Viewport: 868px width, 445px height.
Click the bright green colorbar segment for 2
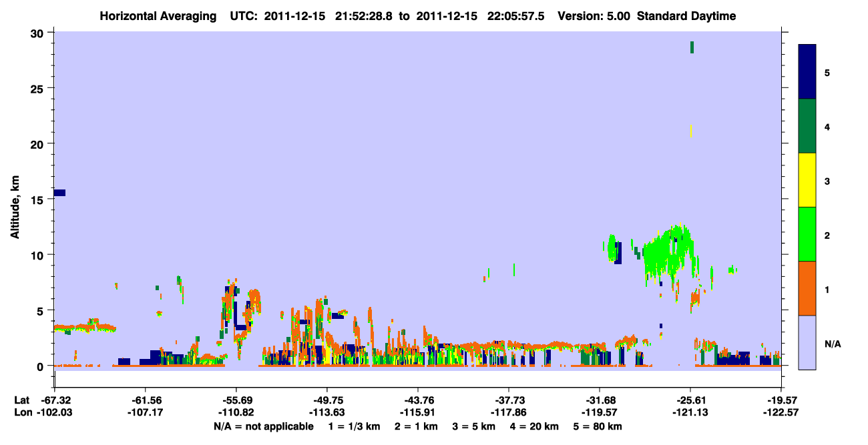807,234
